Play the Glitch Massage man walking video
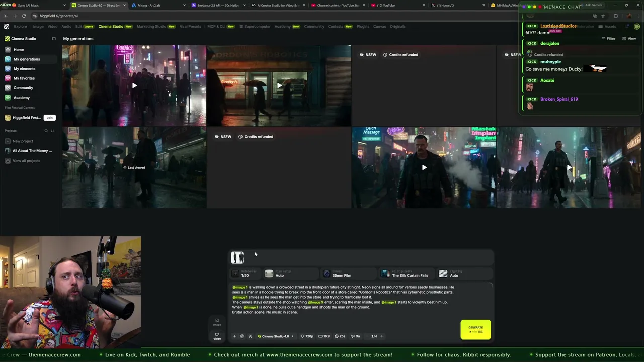 424,167
